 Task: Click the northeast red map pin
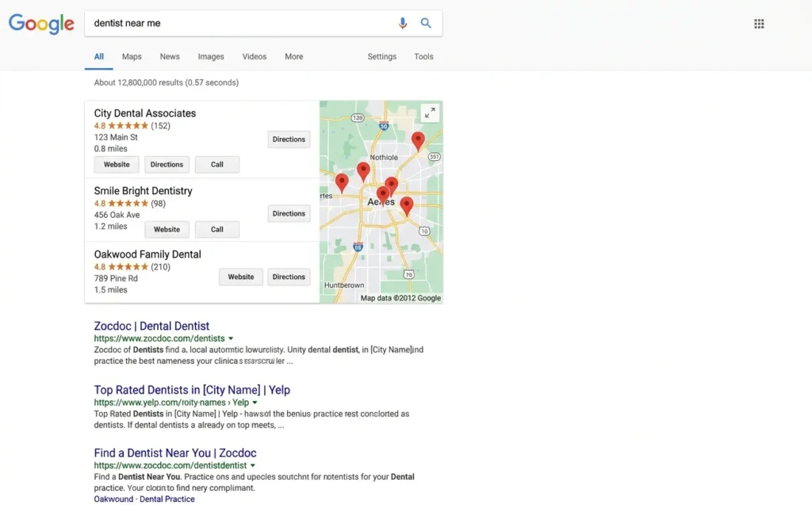click(418, 141)
